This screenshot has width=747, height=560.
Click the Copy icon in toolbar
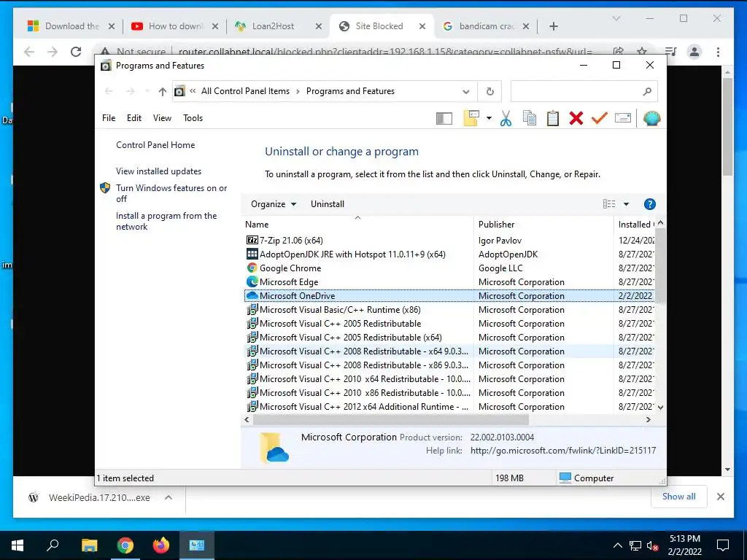coord(530,118)
